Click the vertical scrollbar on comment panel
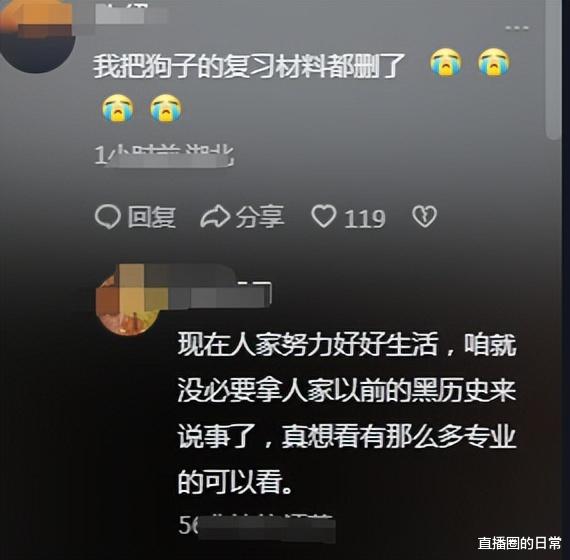Viewport: 570px width, 560px height. click(553, 69)
